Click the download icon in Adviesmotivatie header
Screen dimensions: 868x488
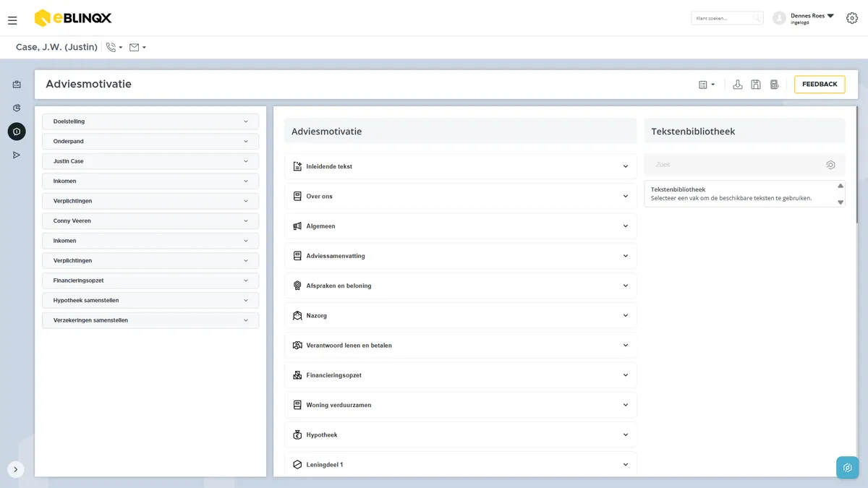coord(737,85)
